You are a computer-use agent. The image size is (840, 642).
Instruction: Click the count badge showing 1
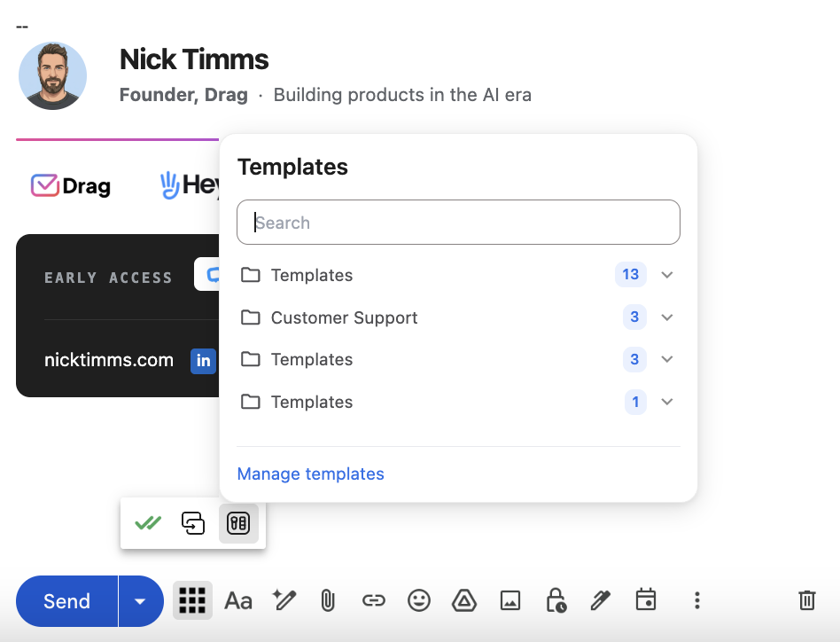tap(635, 402)
